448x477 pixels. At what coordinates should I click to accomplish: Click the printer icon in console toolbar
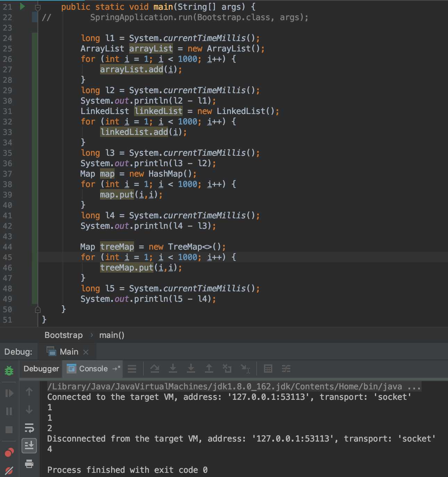point(29,464)
